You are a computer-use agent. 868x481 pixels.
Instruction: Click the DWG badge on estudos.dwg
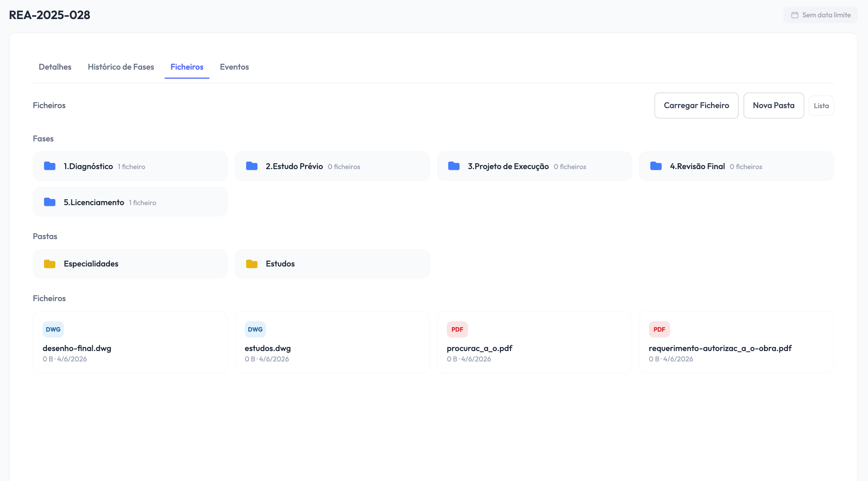click(x=255, y=329)
